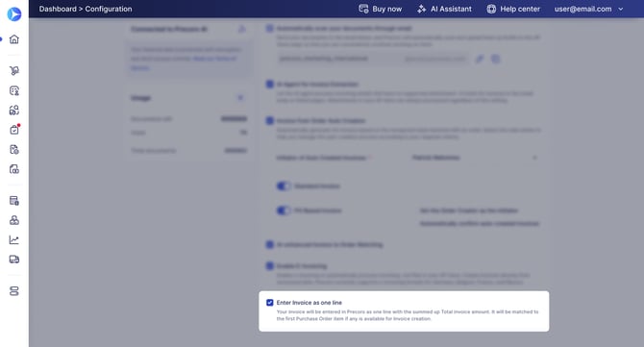Image resolution: width=644 pixels, height=347 pixels.
Task: Click the 'Enter invoice as one line' label
Action: (309, 303)
